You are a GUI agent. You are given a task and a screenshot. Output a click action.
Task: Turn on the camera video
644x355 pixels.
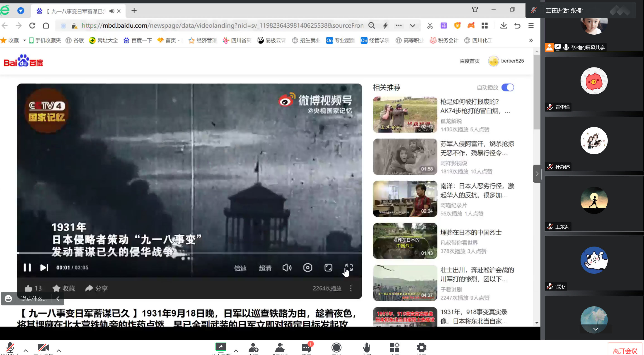[43, 347]
